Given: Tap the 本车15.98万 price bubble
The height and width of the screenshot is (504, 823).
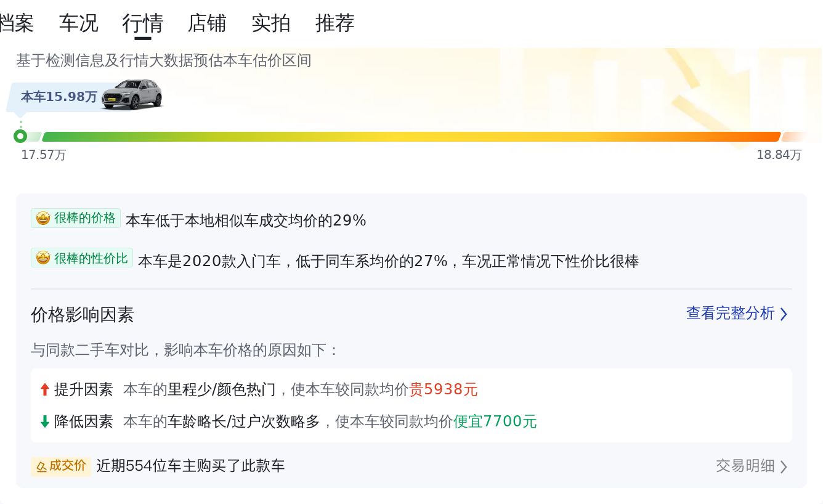Looking at the screenshot, I should point(59,97).
